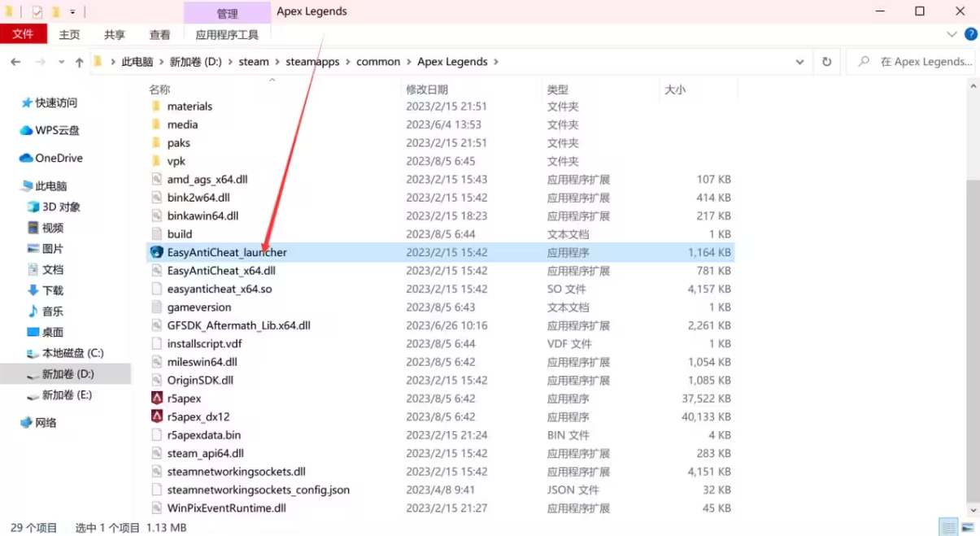
Task: Expand the quick access toolbar customization menu
Action: 70,11
